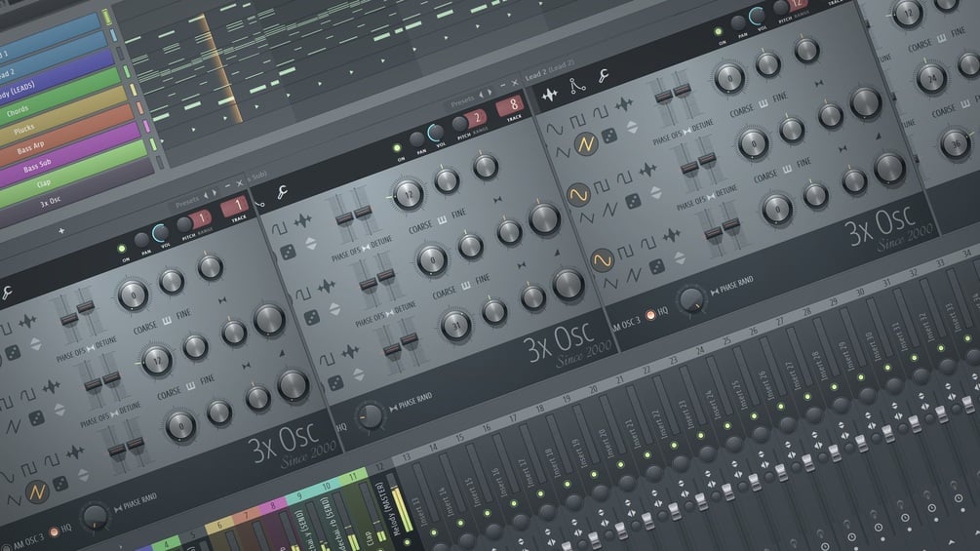Click detune slider on track 8 window top oscillator
Screen dimensions: 980x551
[x=363, y=213]
